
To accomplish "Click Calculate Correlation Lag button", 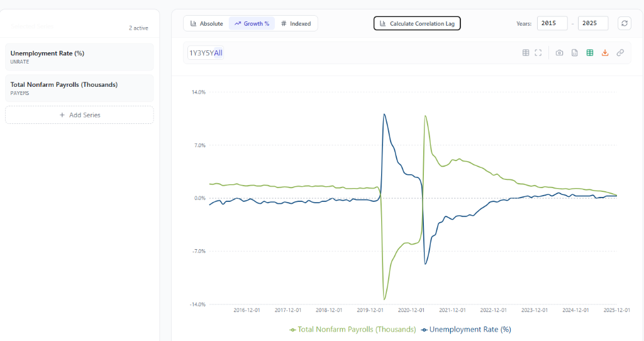I will pos(417,23).
